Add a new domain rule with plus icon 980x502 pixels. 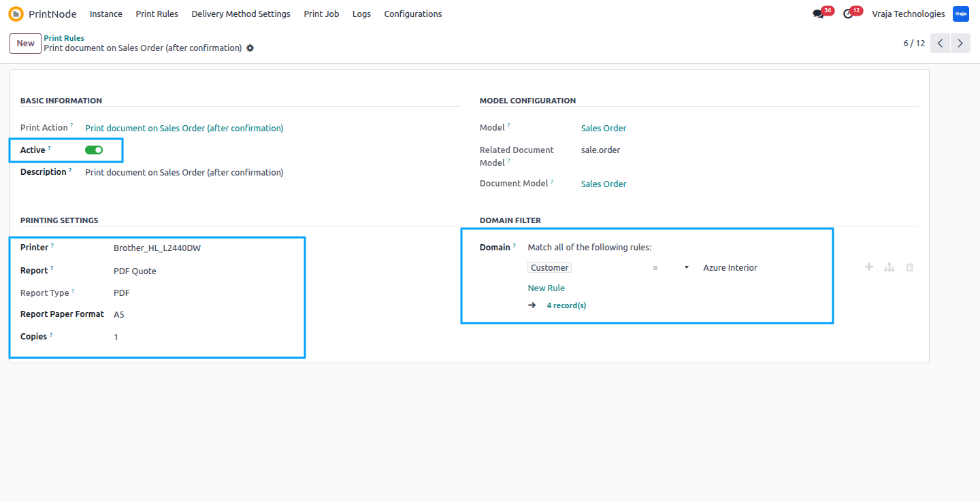(869, 267)
